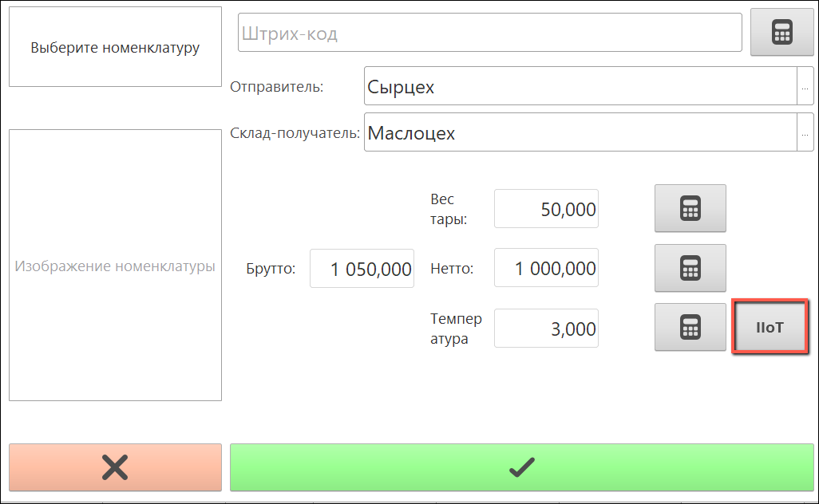819x504 pixels.
Task: Open selection list for Отправитель
Action: coord(805,86)
